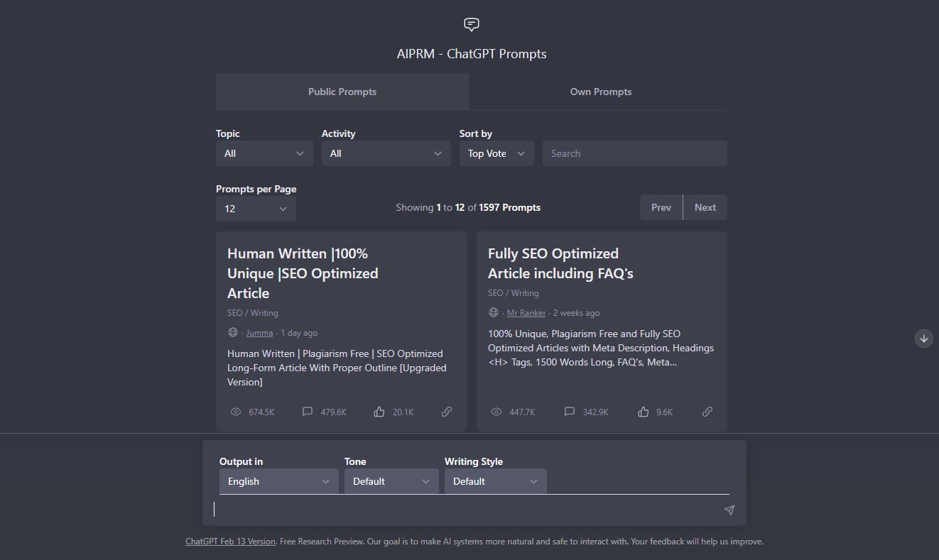Upvote the Fully SEO Optimized Article prompt

[x=643, y=412]
